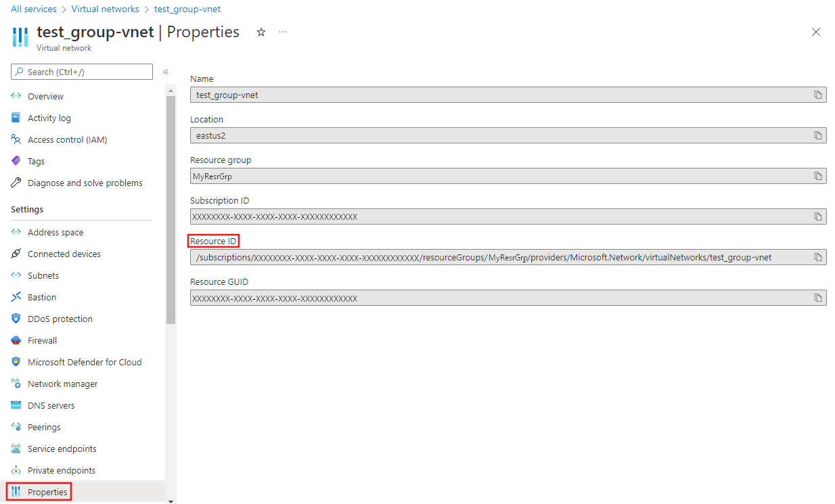Screen dimensions: 835x504
Task: Click the Tags icon
Action: [x=16, y=161]
